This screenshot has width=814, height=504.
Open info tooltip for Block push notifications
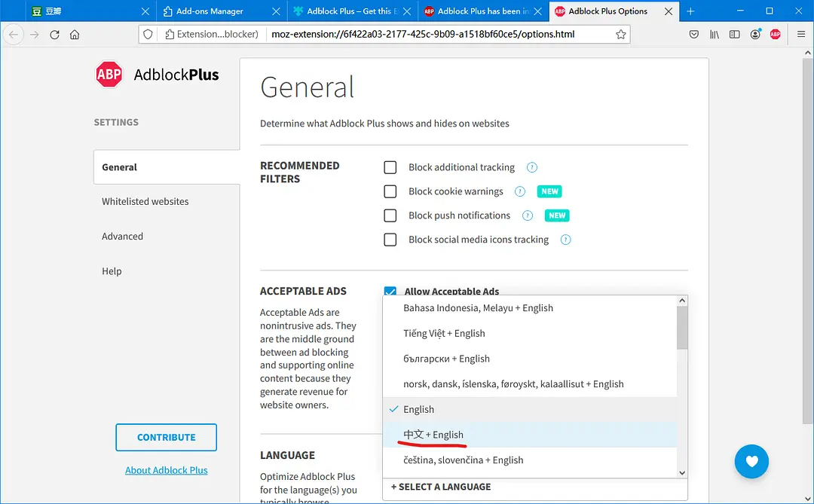click(x=528, y=215)
